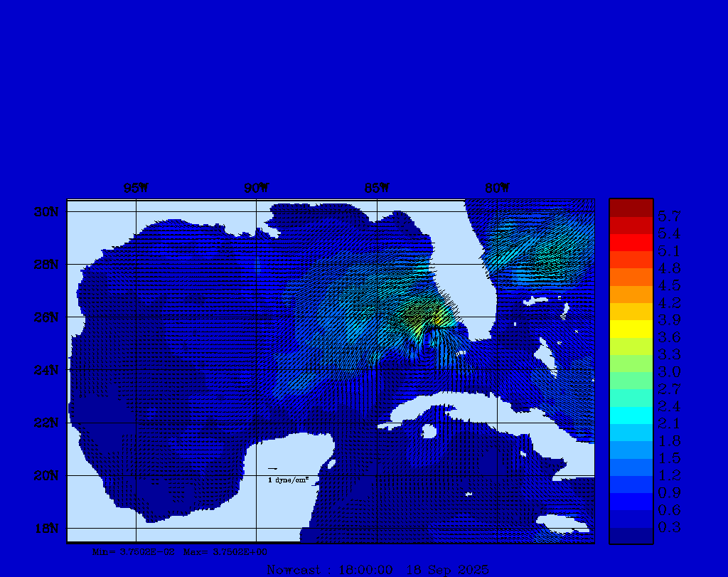Click the 95W longitude axis label
The height and width of the screenshot is (577, 728).
coord(136,189)
